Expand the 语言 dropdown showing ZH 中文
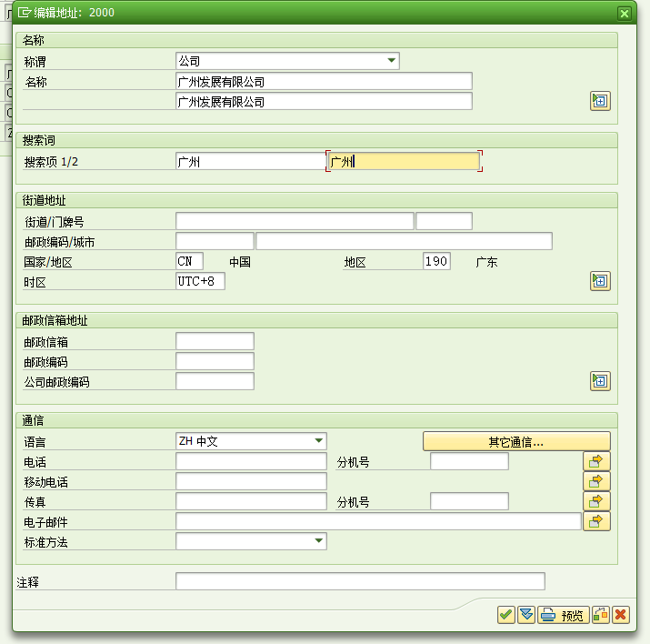This screenshot has height=644, width=650. [318, 441]
